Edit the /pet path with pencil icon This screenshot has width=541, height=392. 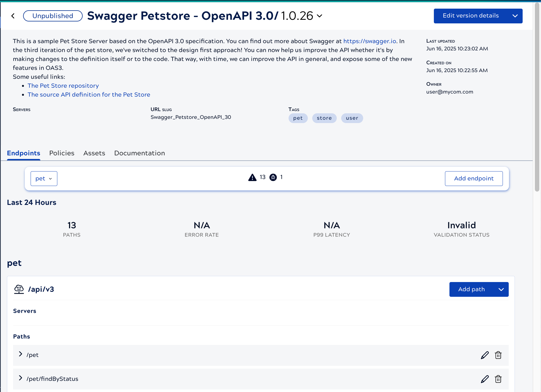(x=485, y=355)
